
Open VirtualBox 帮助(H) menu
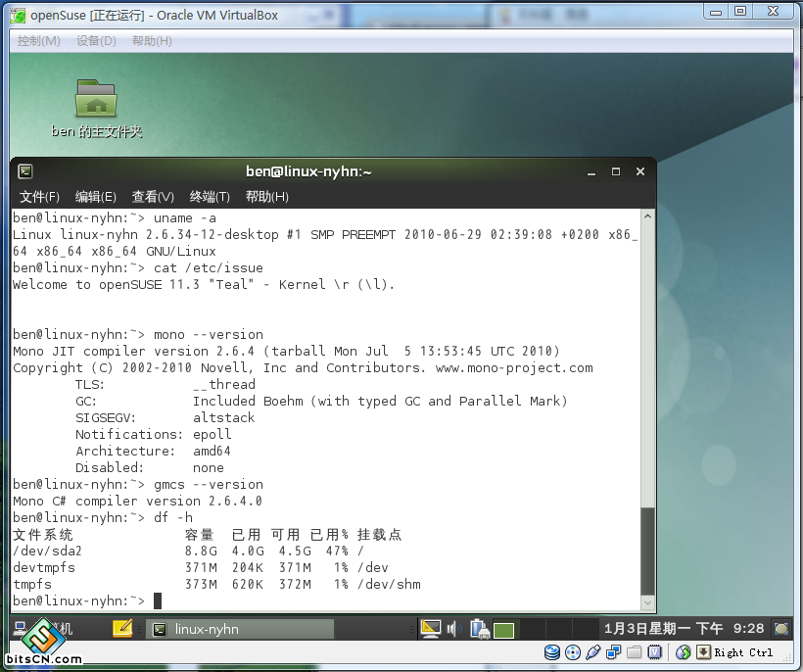tap(152, 41)
